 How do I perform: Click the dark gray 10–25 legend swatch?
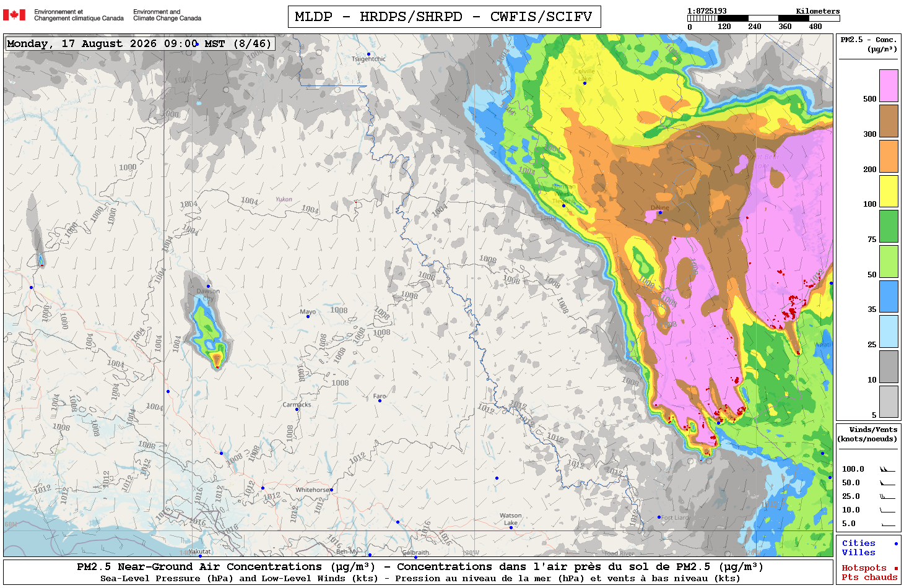pyautogui.click(x=889, y=366)
